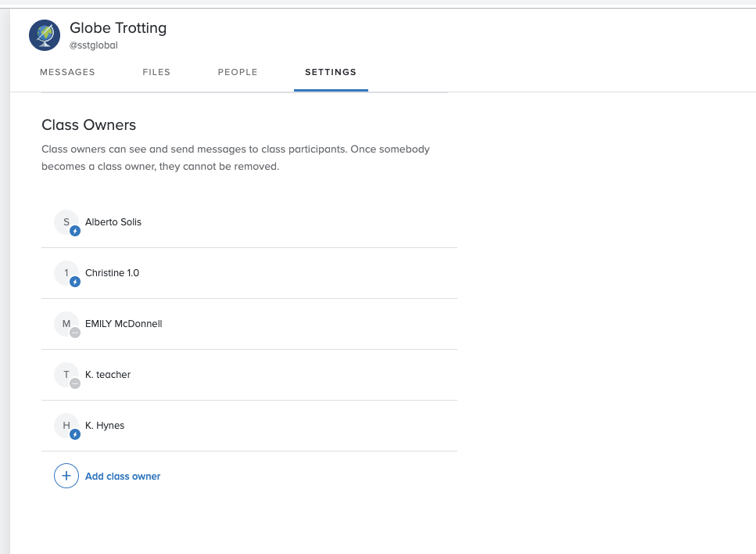Click K. teacher's T avatar
Viewport: 756px width, 554px height.
66,375
